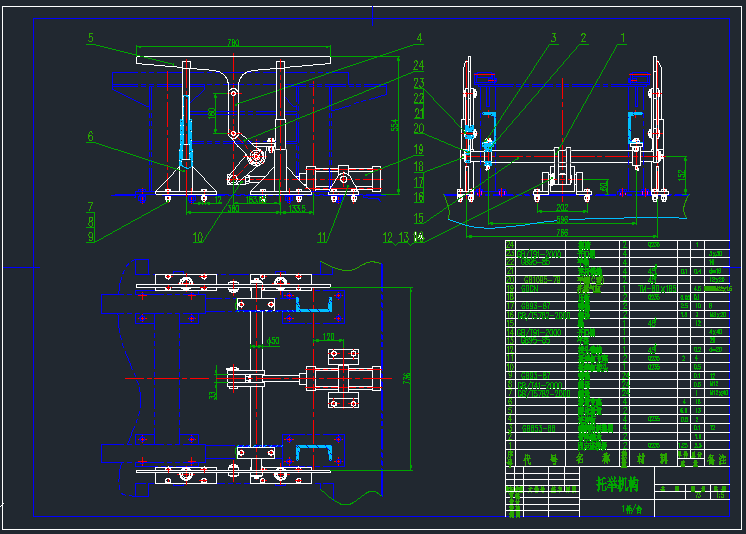
Task: Select callout number 19 pointing to the cylinder
Action: (x=419, y=149)
